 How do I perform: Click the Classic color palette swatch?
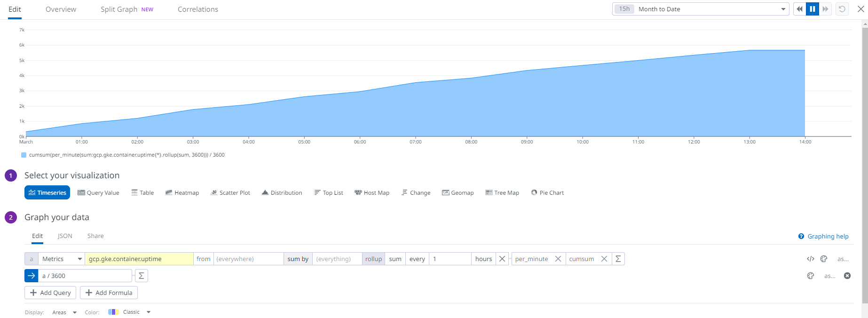coord(113,312)
